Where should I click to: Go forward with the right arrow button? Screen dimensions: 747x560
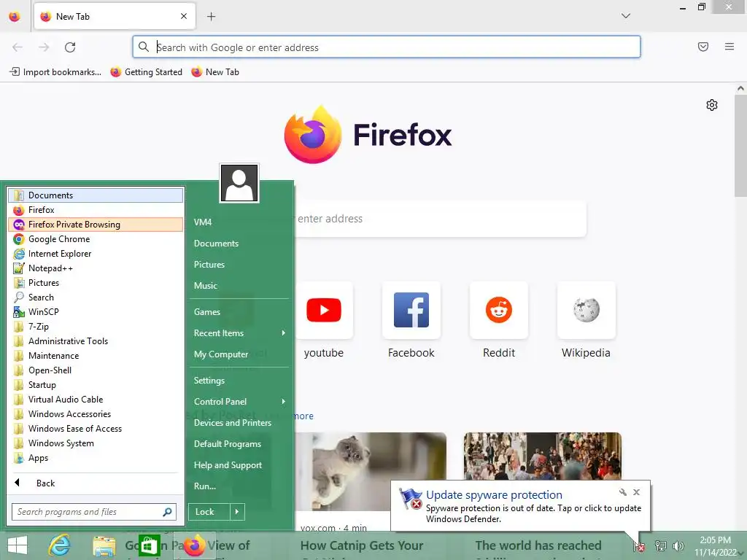(x=44, y=47)
